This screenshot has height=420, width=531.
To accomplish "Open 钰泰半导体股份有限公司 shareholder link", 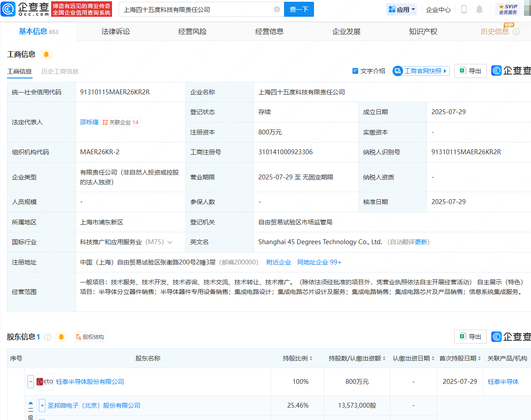I will tap(90, 382).
